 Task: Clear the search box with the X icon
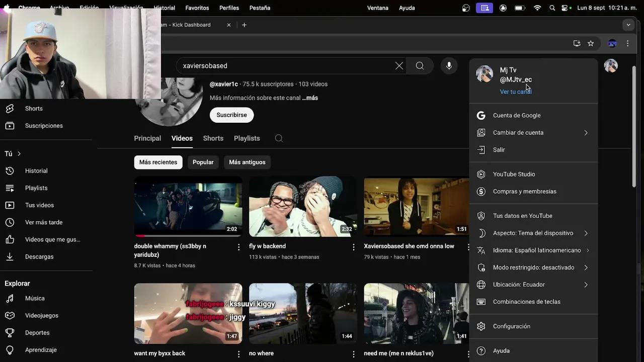coord(399,66)
